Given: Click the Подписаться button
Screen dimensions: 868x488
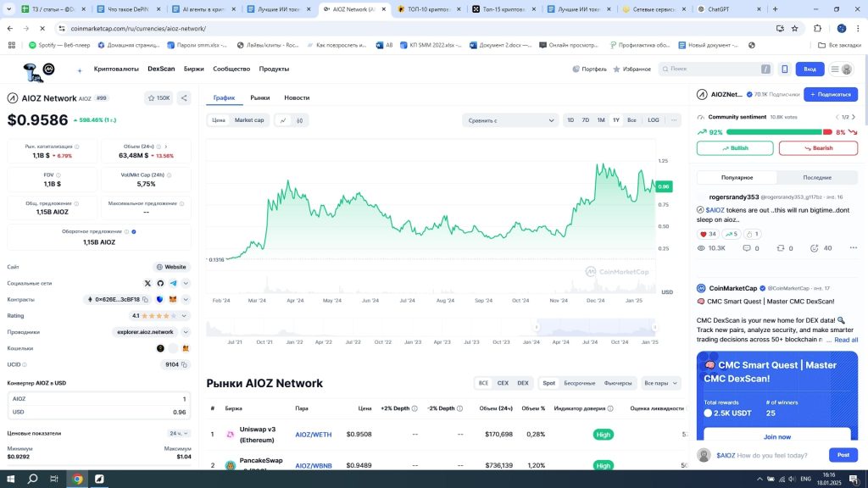Looking at the screenshot, I should click(x=831, y=95).
